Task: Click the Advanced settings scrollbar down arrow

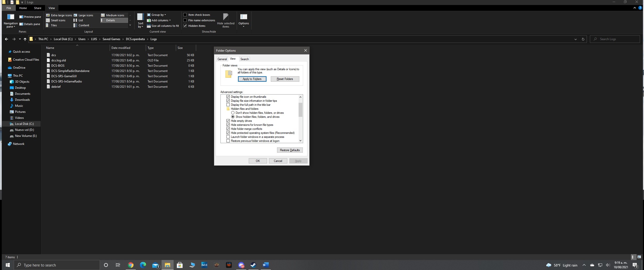Action: click(300, 141)
